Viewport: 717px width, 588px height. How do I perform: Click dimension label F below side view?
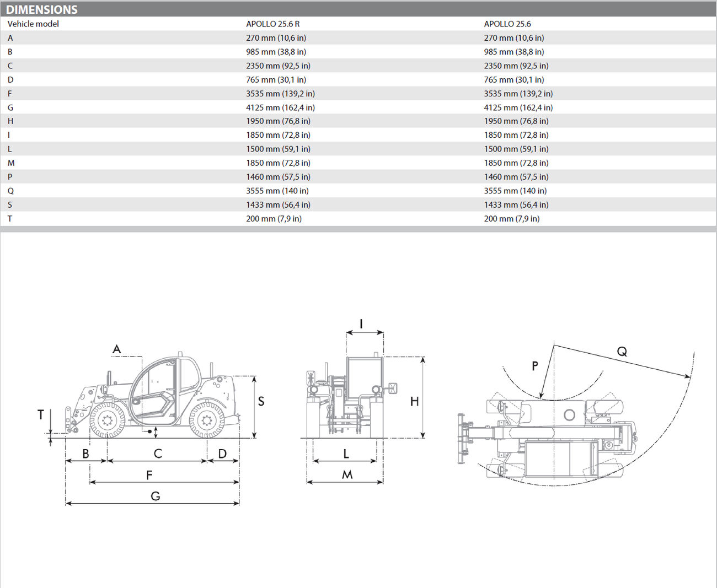[149, 475]
